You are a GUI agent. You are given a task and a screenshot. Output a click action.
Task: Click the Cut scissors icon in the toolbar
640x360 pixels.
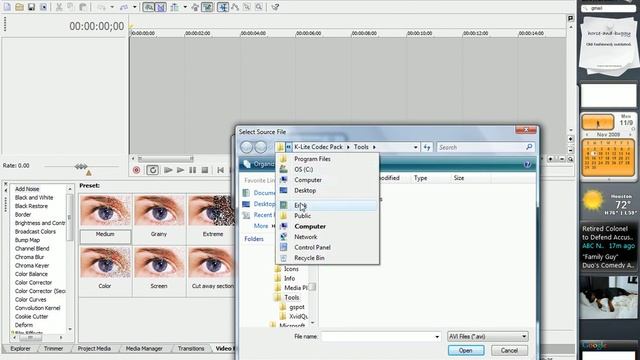pos(59,7)
